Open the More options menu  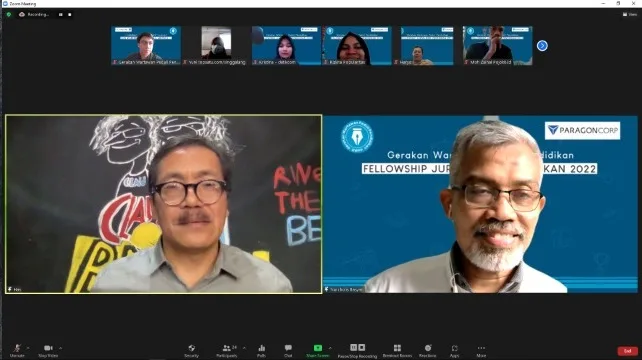coord(481,351)
